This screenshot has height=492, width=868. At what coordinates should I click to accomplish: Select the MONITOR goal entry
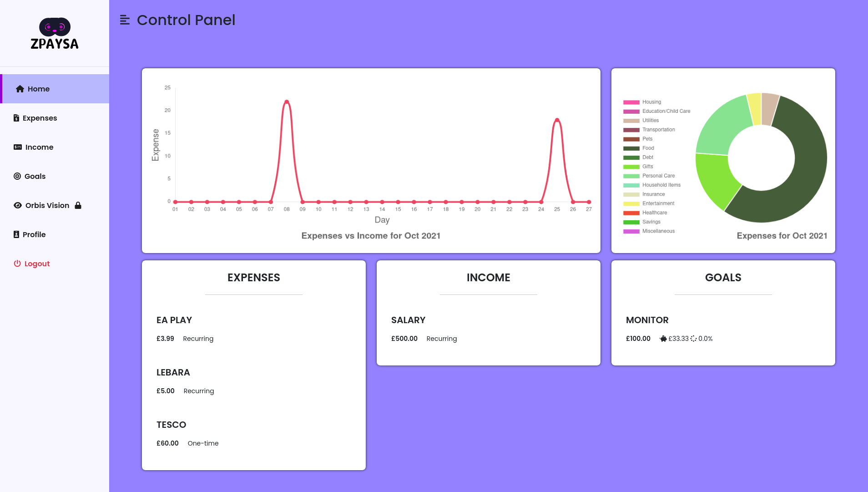click(723, 329)
